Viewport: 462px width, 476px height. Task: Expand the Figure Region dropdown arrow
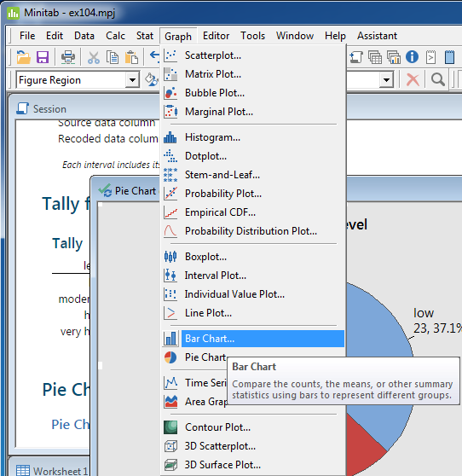132,80
